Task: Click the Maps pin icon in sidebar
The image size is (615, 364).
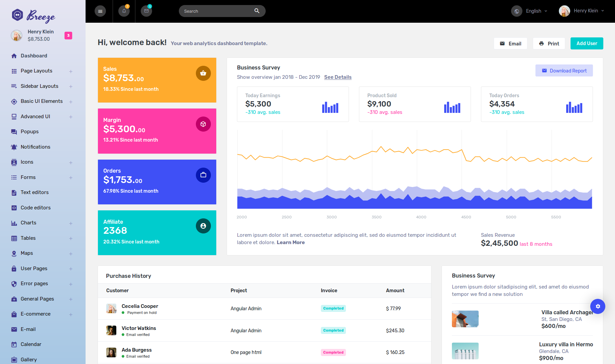Action: pyautogui.click(x=14, y=253)
